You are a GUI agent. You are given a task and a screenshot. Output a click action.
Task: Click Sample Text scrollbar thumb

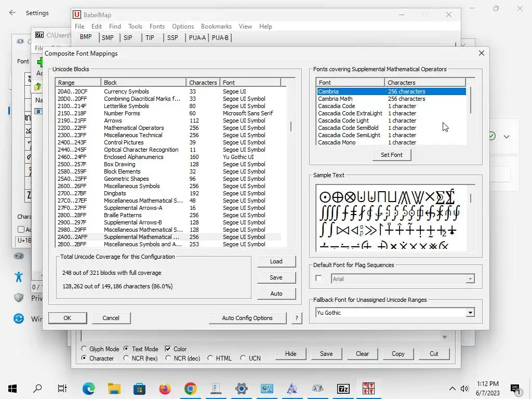pos(471,198)
